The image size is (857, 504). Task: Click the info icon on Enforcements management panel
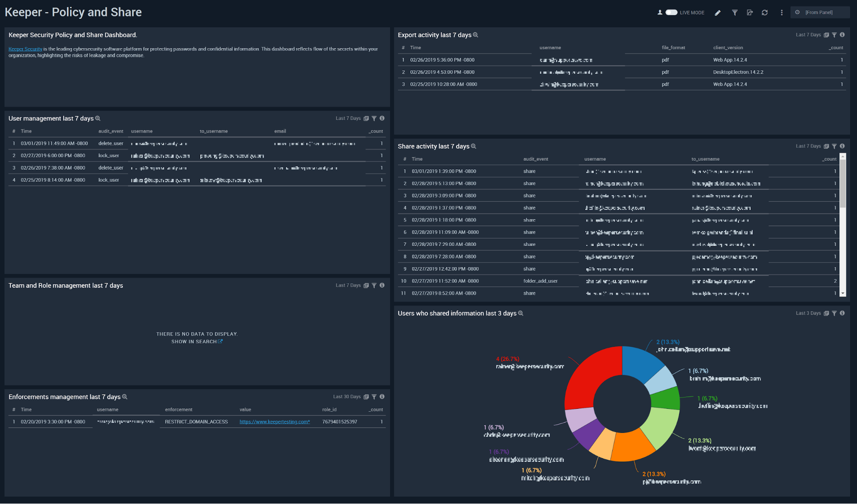pos(383,396)
